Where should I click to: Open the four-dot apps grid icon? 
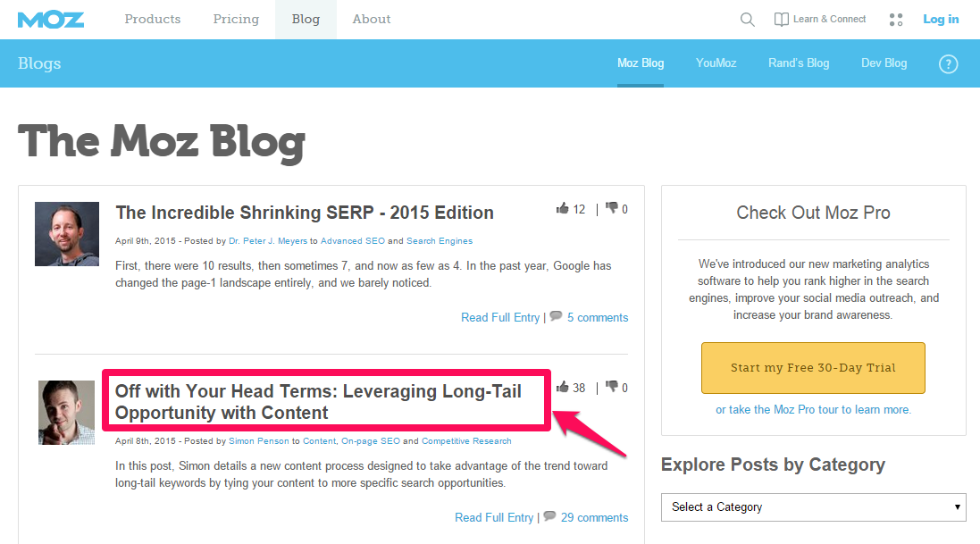(x=897, y=20)
